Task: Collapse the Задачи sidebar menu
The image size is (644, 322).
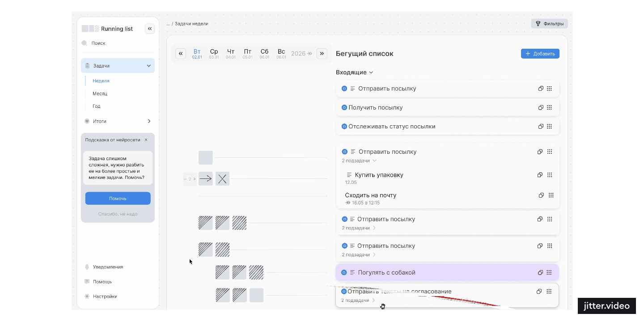Action: (149, 66)
